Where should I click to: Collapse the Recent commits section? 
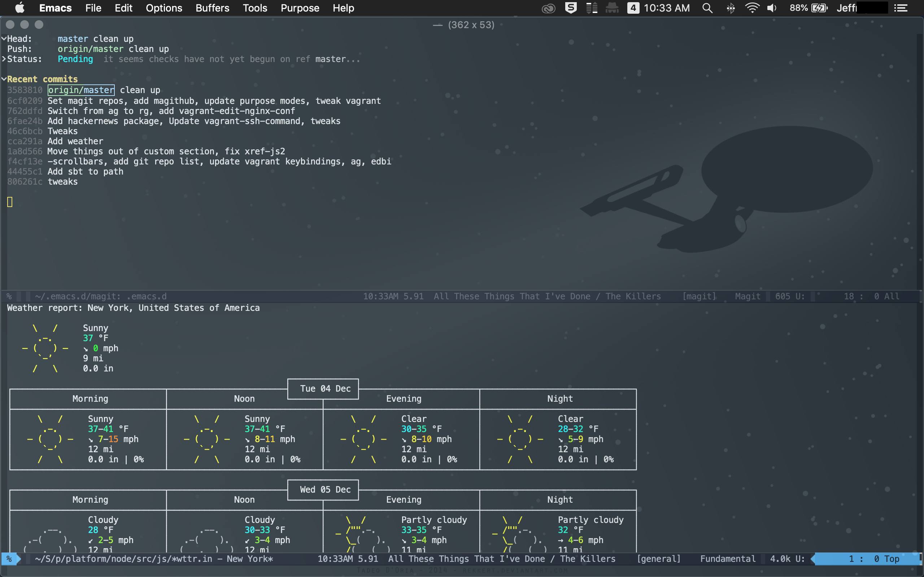pyautogui.click(x=4, y=79)
